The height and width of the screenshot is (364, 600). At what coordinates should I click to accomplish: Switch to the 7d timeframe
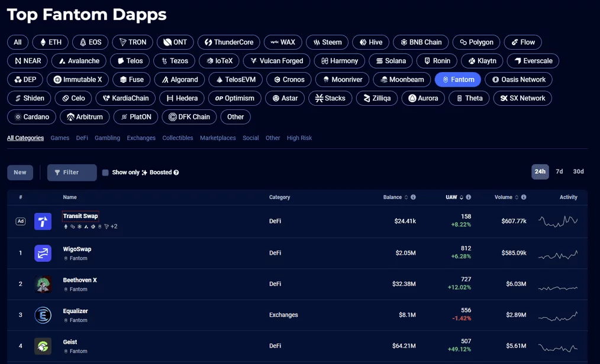559,171
